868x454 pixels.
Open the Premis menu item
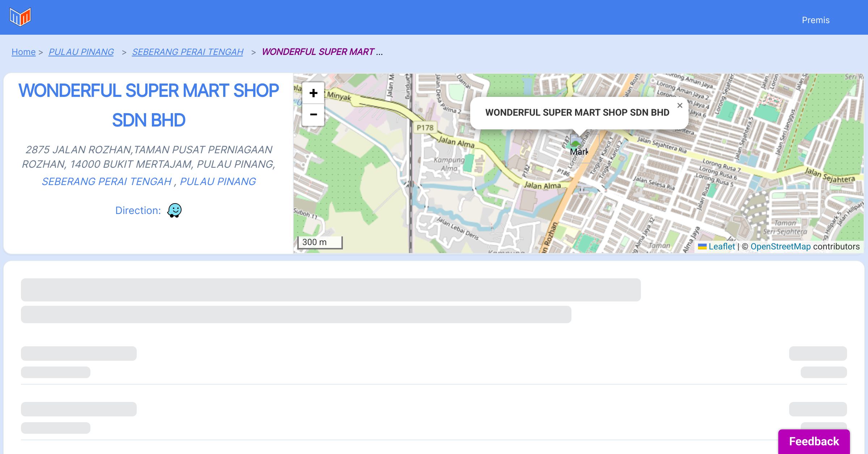816,20
